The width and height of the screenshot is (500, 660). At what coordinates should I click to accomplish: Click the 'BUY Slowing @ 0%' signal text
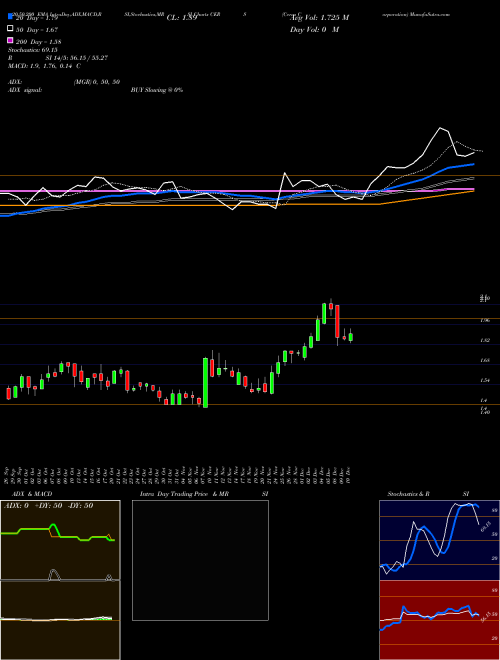(157, 90)
